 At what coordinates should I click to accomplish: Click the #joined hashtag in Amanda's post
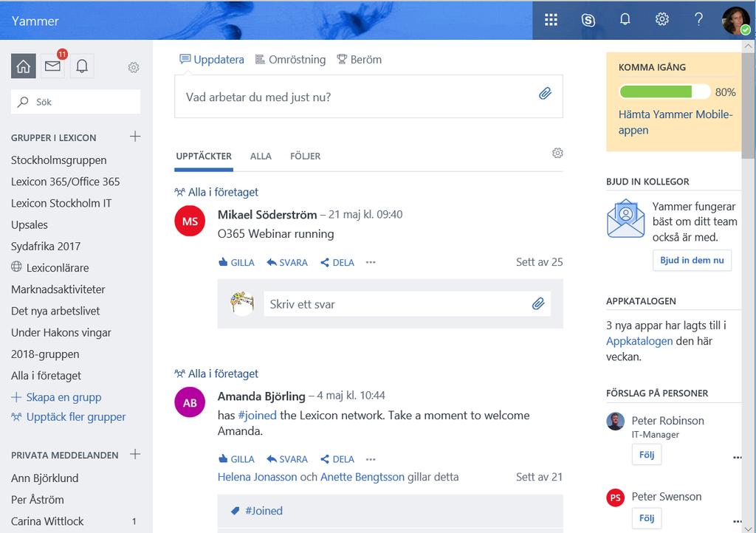[x=258, y=416]
